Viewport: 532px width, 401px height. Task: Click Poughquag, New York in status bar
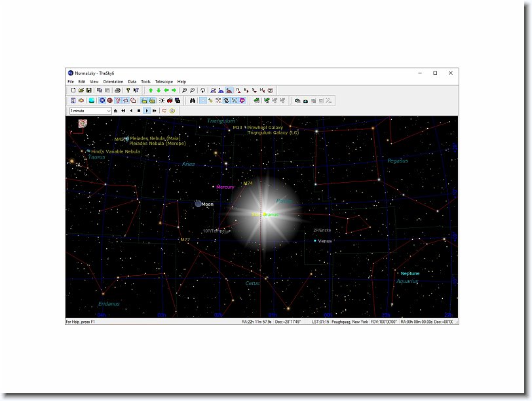pyautogui.click(x=350, y=322)
